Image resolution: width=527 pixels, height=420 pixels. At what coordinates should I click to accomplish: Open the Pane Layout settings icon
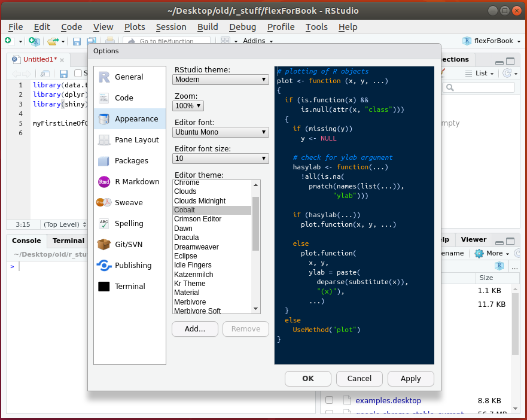pos(104,140)
